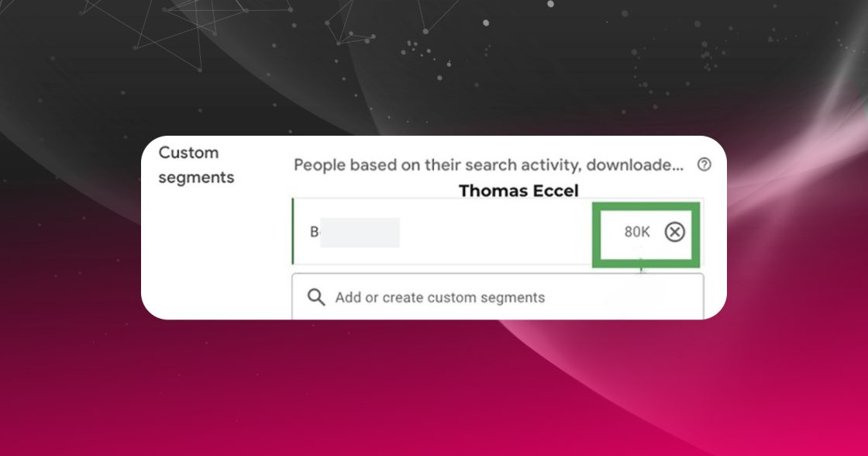Click the word 'segments' under Custom
The height and width of the screenshot is (456, 868).
click(196, 178)
